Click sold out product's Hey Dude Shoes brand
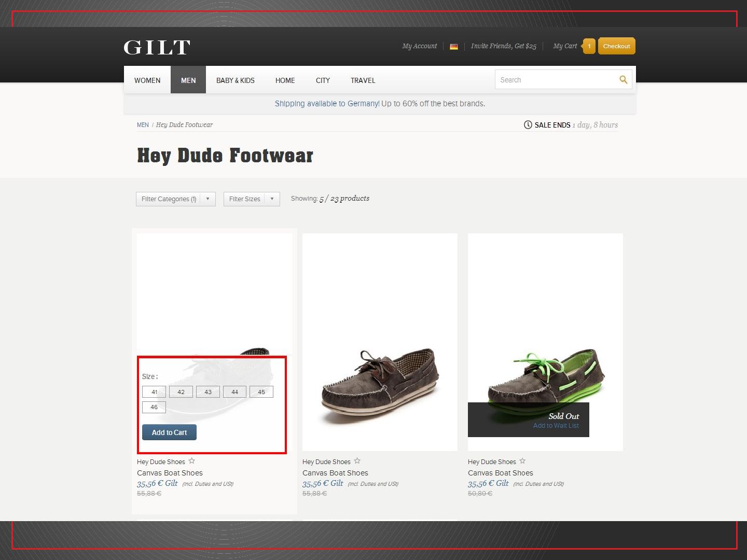 click(x=492, y=462)
